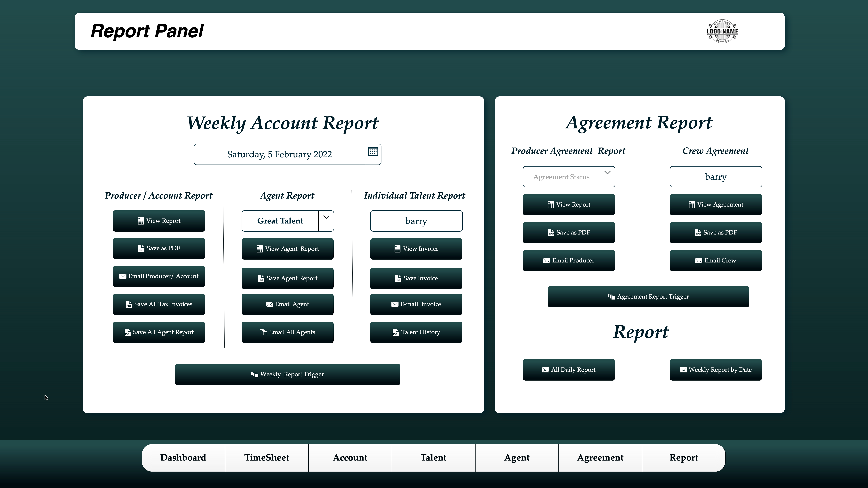Open Talent History PDF button

pyautogui.click(x=416, y=332)
